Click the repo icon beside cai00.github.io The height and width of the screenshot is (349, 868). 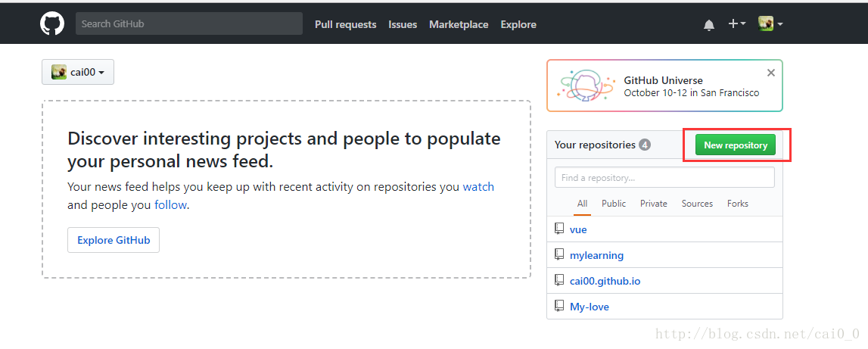click(x=559, y=280)
